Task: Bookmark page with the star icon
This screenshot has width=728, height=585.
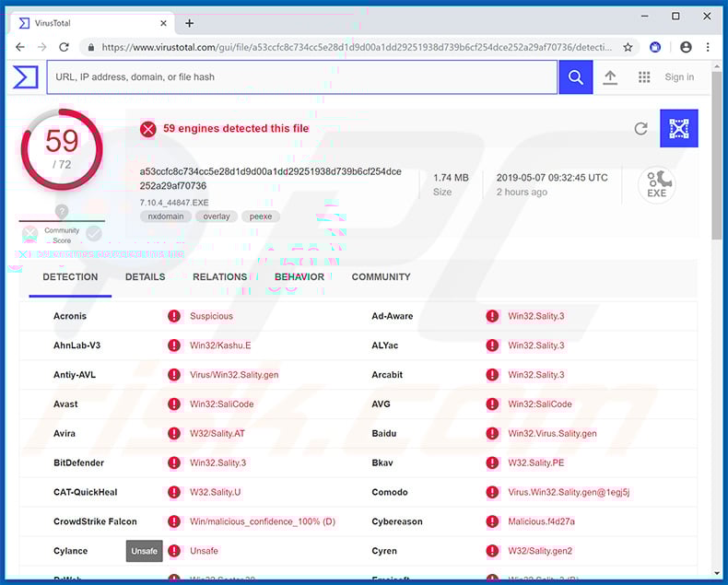Action: [x=628, y=47]
